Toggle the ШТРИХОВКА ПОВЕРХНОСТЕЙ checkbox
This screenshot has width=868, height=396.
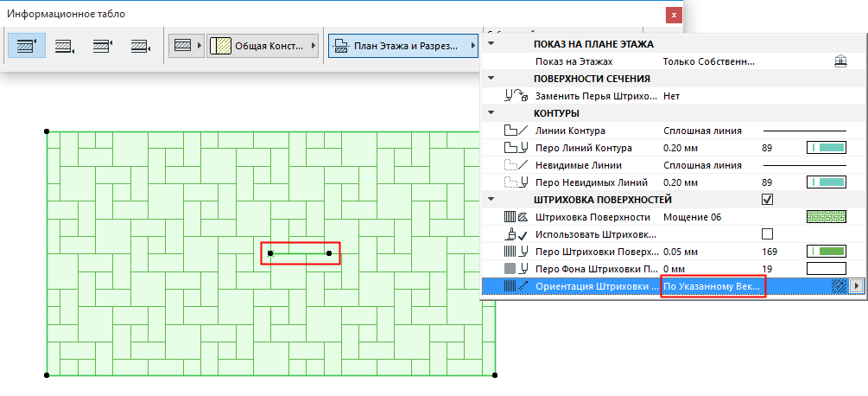[767, 200]
